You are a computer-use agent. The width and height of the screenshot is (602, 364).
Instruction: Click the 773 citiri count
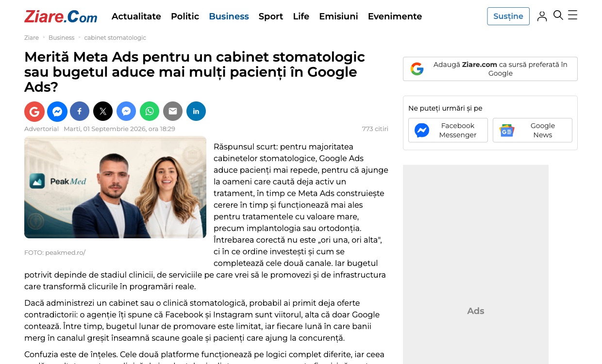(375, 129)
